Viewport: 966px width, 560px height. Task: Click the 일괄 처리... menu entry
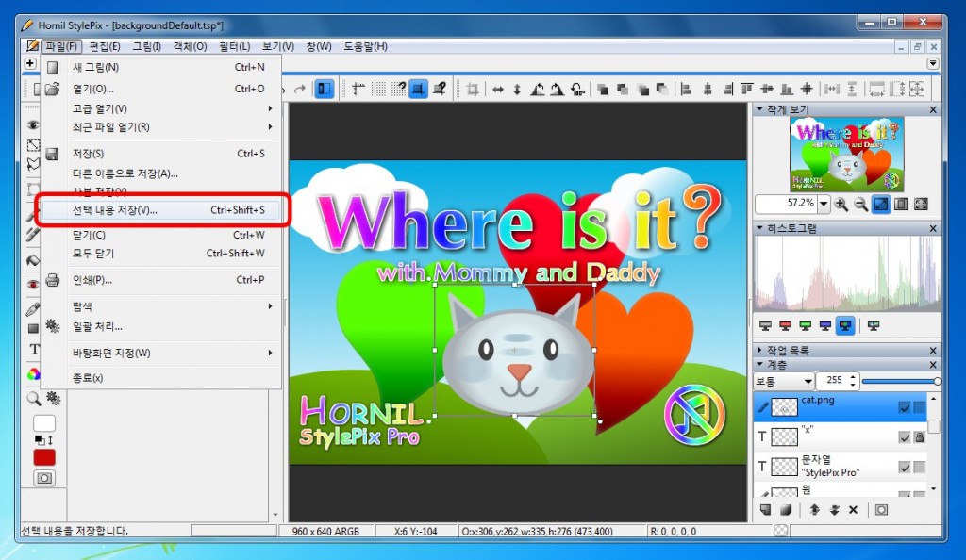pyautogui.click(x=98, y=326)
